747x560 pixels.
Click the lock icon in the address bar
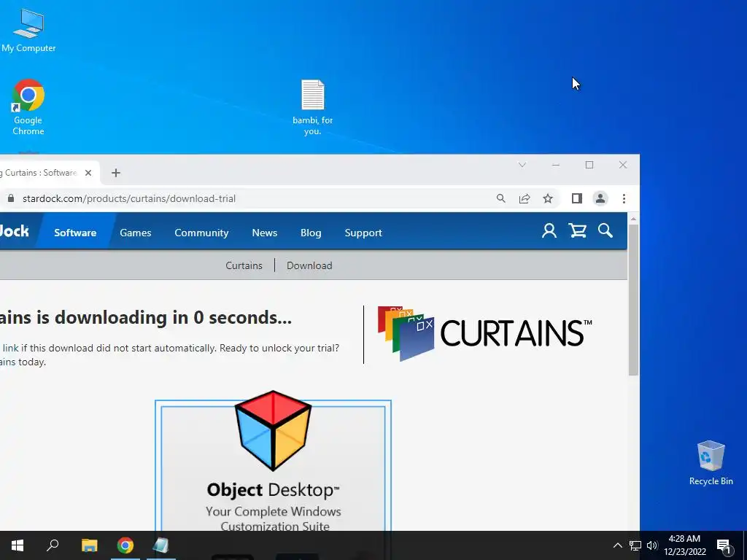pyautogui.click(x=11, y=198)
